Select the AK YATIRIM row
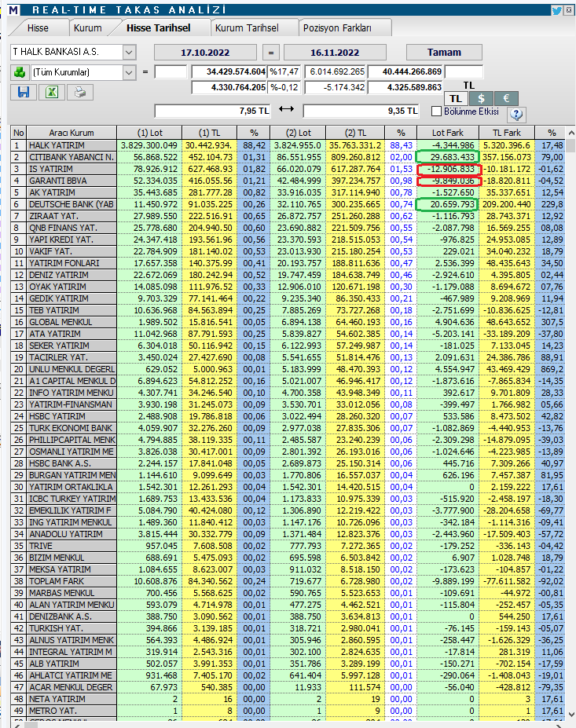This screenshot has width=576, height=728. click(x=288, y=192)
